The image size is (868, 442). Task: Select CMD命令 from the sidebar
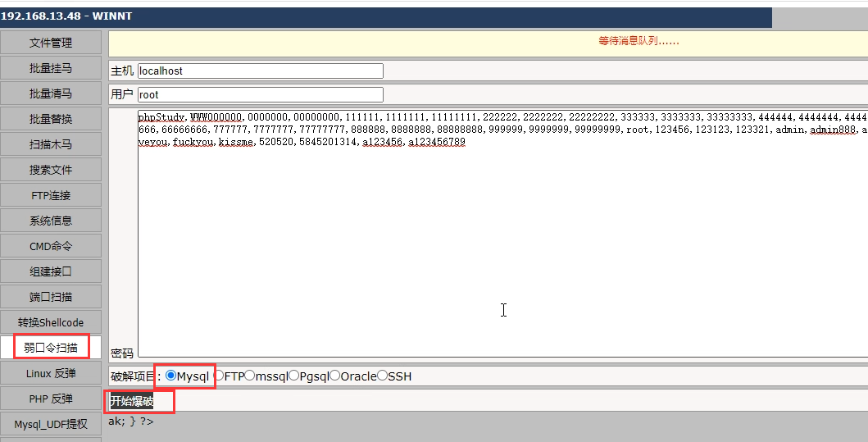(x=51, y=246)
